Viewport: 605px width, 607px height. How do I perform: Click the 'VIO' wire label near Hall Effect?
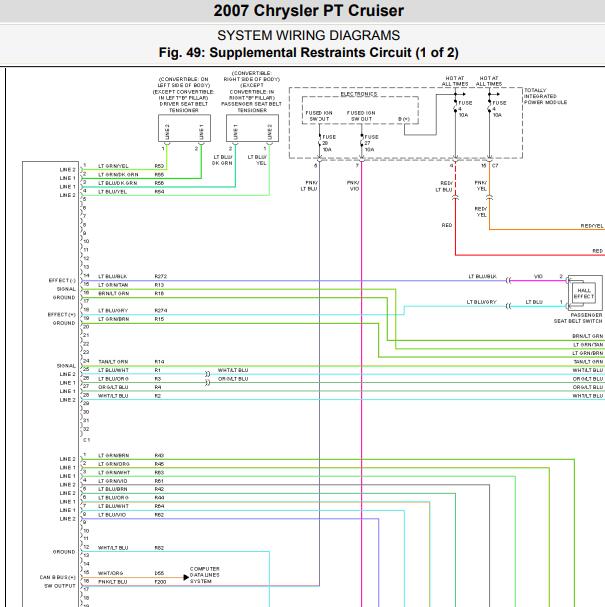point(538,276)
